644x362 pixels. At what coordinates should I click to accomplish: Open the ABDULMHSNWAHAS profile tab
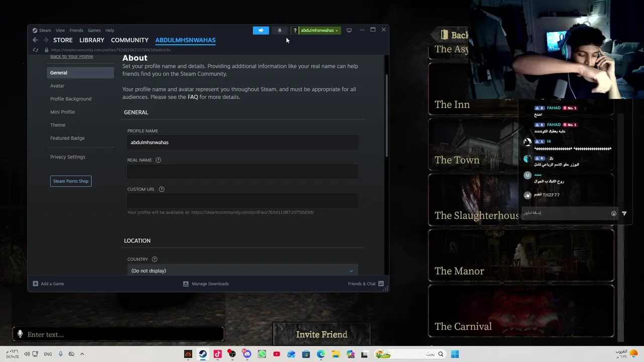(185, 40)
